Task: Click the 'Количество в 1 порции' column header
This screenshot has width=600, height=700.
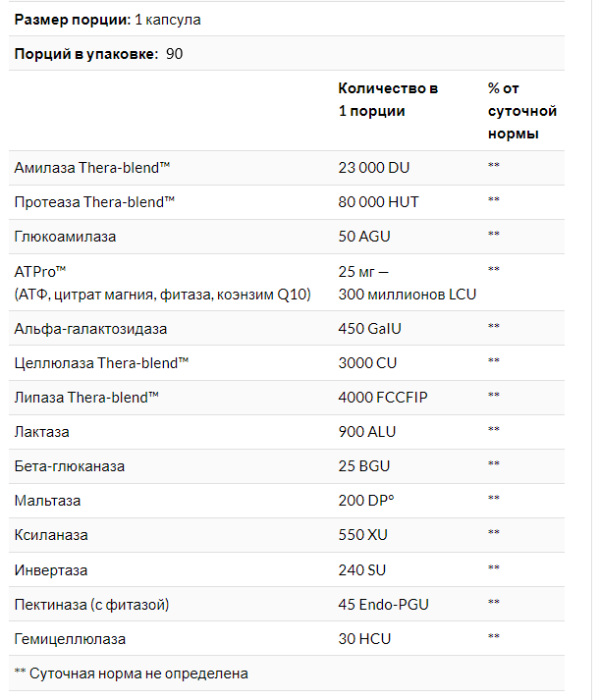Action: point(388,99)
